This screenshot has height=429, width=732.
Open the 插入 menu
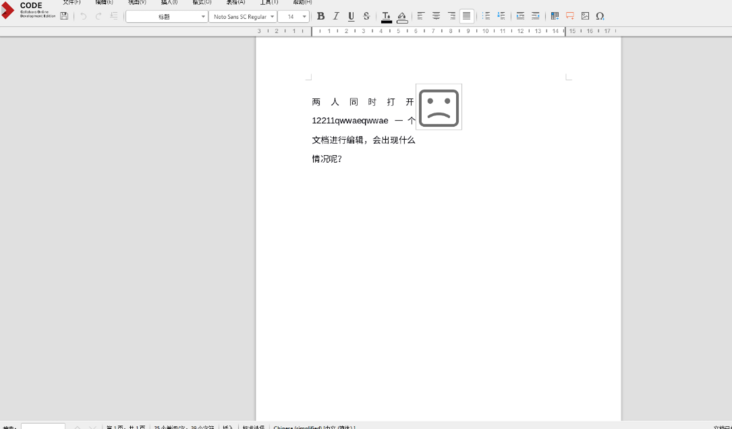(169, 2)
